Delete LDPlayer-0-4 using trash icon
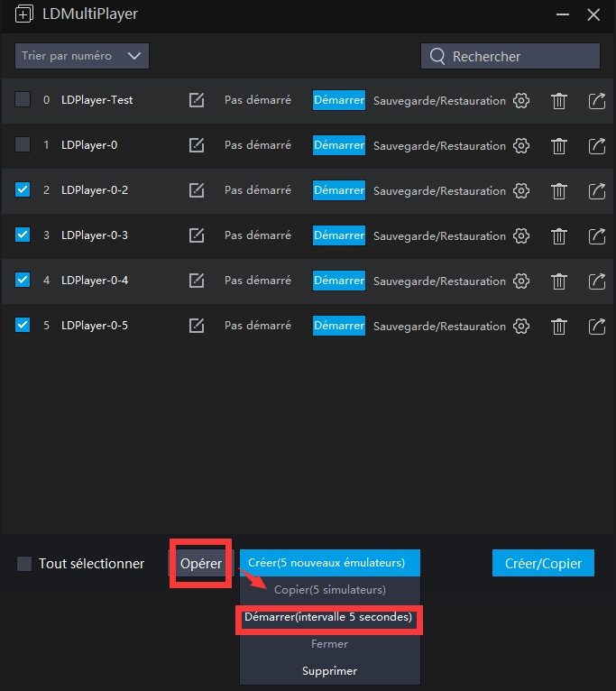Screen dimensions: 616x691 click(558, 281)
